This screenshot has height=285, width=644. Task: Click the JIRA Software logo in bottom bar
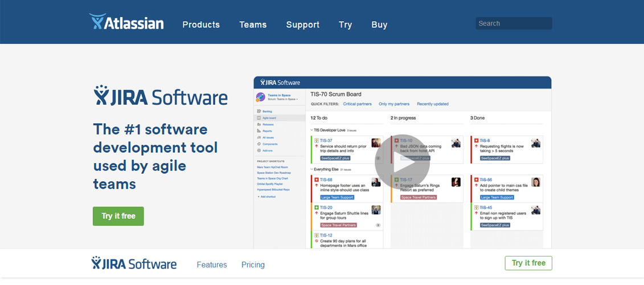point(134,263)
